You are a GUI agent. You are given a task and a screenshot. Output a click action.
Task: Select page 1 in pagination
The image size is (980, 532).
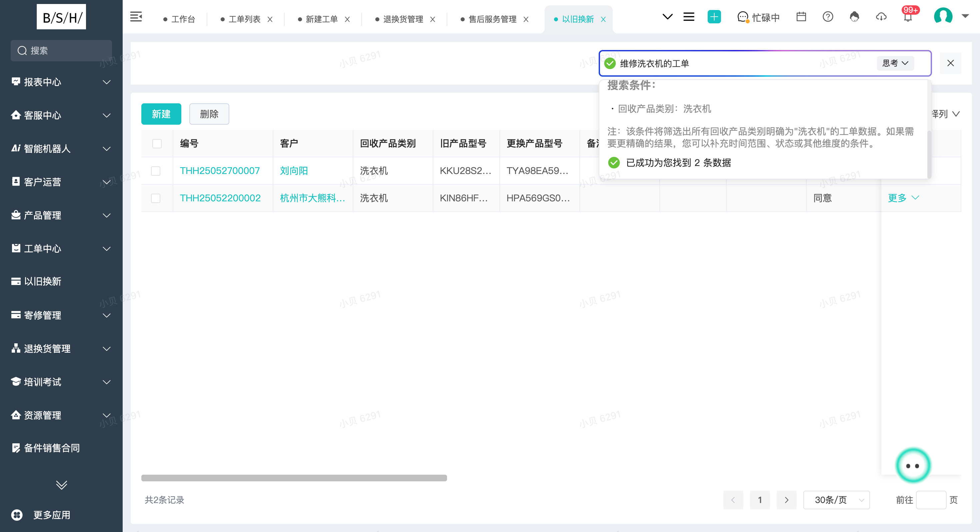coord(760,500)
